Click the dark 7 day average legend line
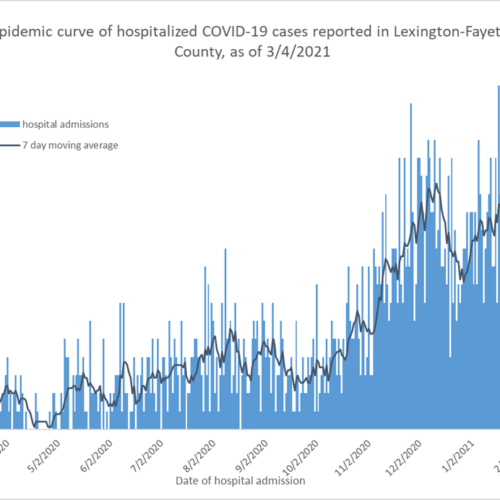 [10, 145]
